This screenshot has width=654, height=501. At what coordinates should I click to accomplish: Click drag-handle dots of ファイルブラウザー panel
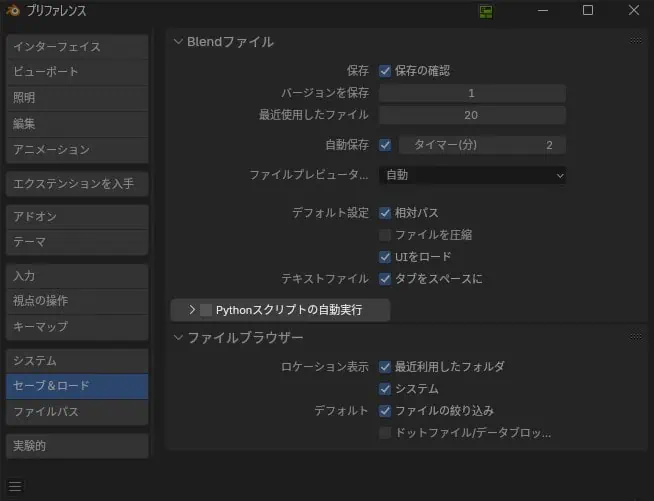(x=636, y=336)
